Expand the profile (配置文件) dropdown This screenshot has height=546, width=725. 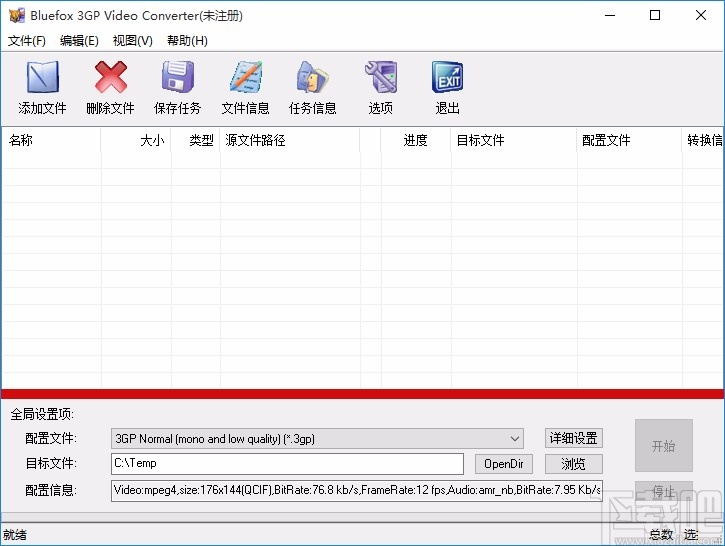tap(317, 439)
